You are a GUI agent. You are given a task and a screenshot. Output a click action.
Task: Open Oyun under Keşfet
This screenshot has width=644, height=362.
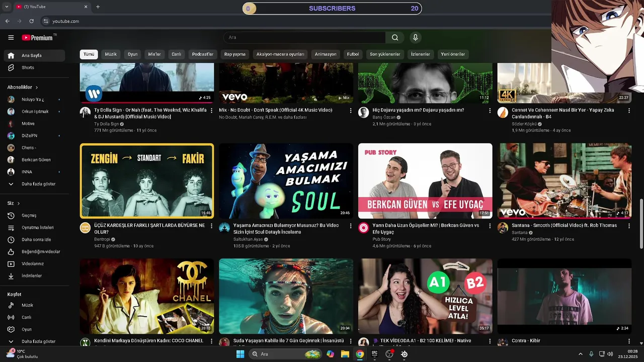pyautogui.click(x=34, y=329)
